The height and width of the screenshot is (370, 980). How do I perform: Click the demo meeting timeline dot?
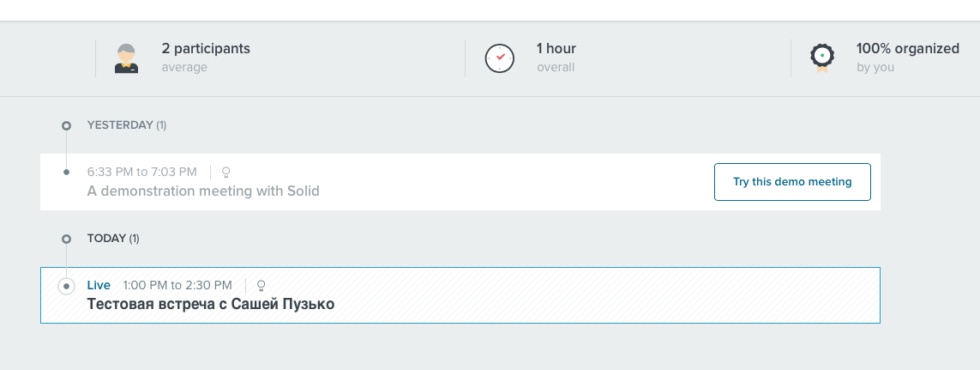[66, 173]
